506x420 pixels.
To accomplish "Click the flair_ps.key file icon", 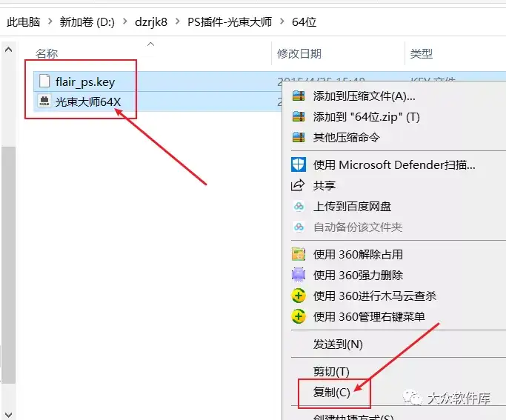I will [44, 81].
